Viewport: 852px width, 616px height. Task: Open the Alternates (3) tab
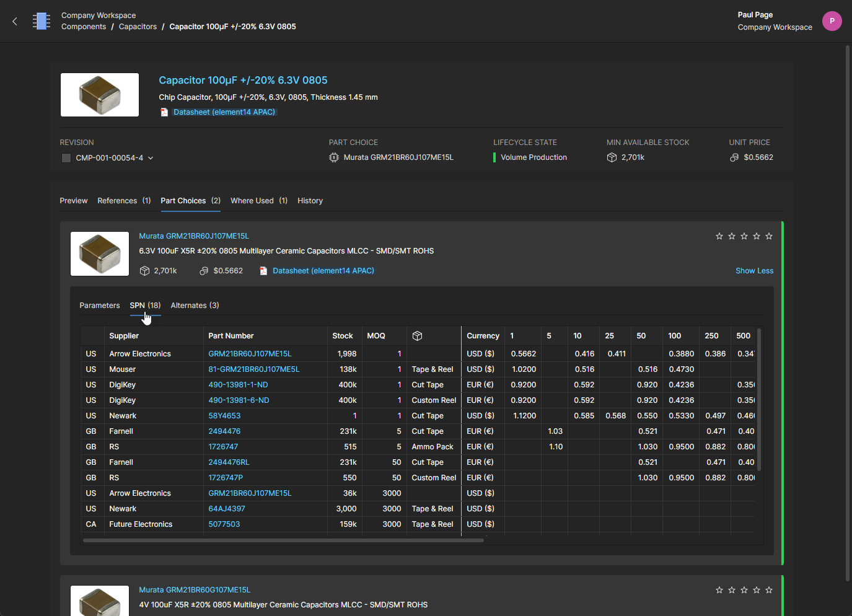195,306
